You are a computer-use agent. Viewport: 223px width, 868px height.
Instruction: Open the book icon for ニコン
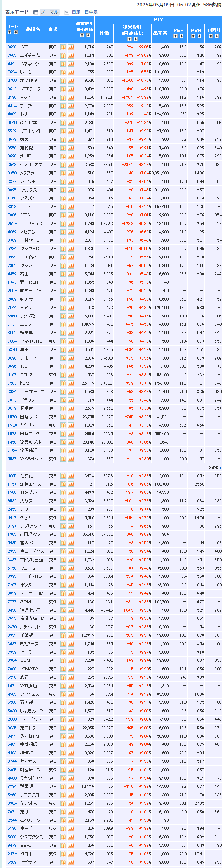(63, 324)
